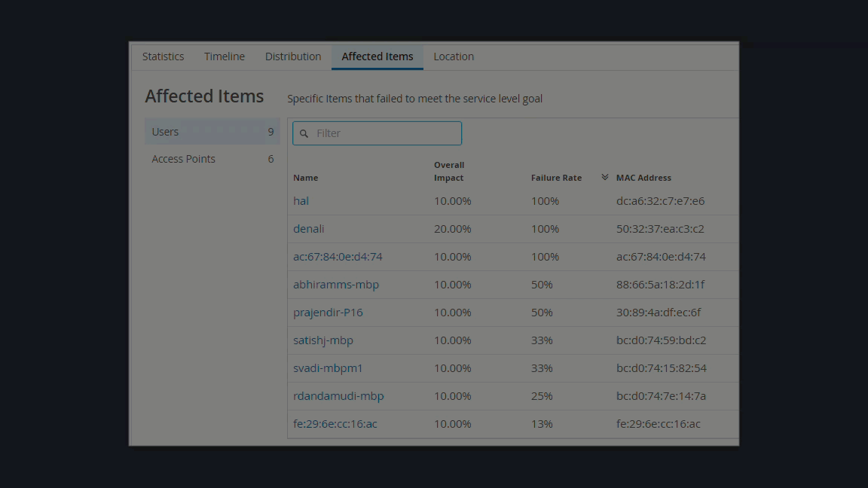Select the Affected Items tab
The height and width of the screenshot is (488, 868).
point(377,56)
